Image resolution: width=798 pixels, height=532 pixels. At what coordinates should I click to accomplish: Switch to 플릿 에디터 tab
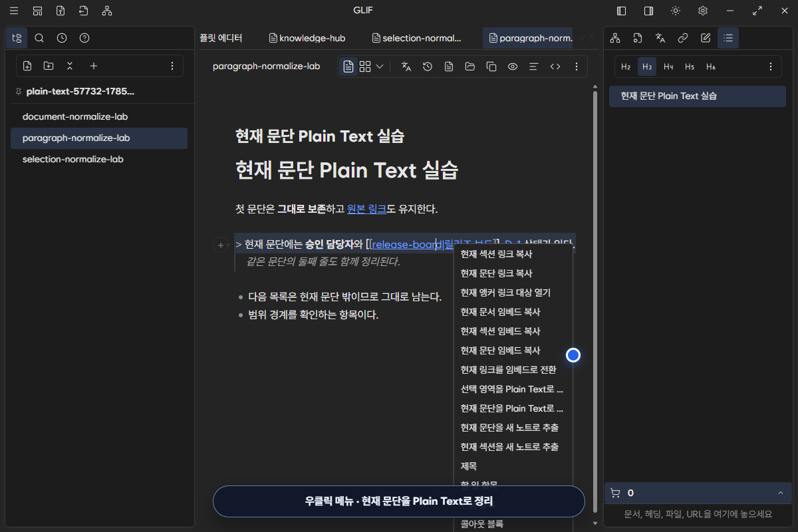tap(221, 38)
